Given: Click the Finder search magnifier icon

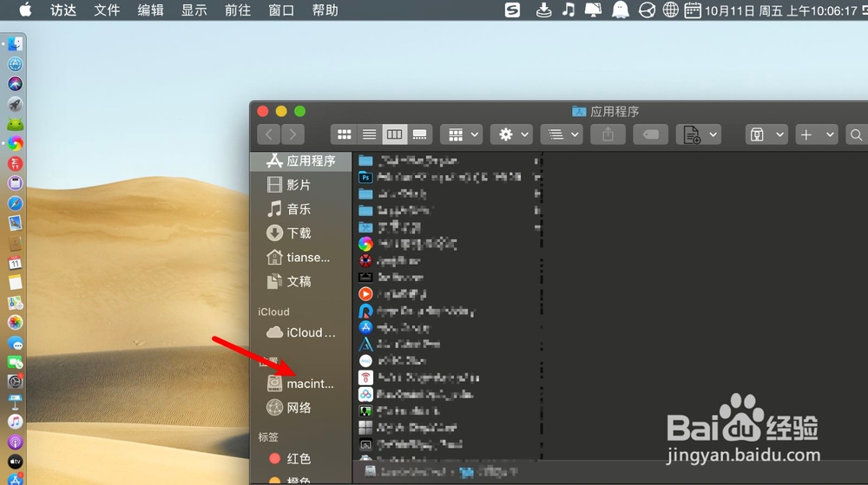Looking at the screenshot, I should [x=856, y=134].
